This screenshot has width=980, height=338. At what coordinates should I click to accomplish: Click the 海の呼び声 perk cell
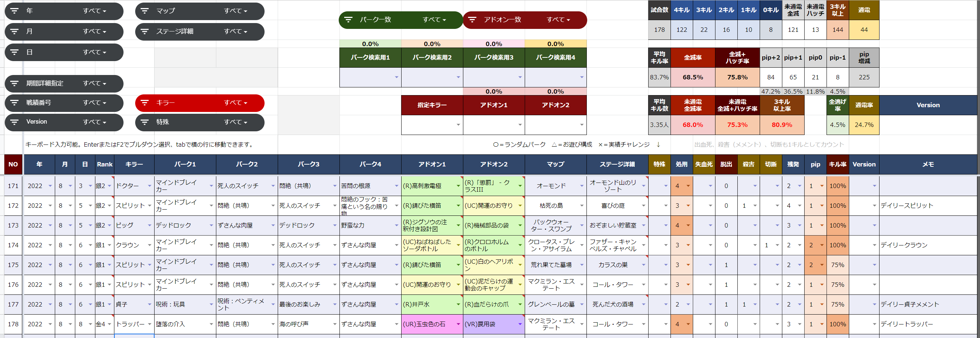tap(308, 324)
